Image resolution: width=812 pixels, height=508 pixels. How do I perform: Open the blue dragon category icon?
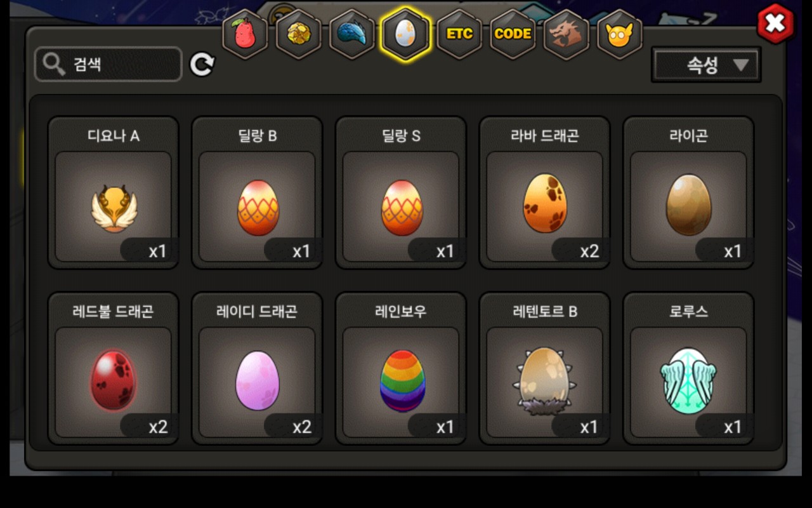(352, 34)
